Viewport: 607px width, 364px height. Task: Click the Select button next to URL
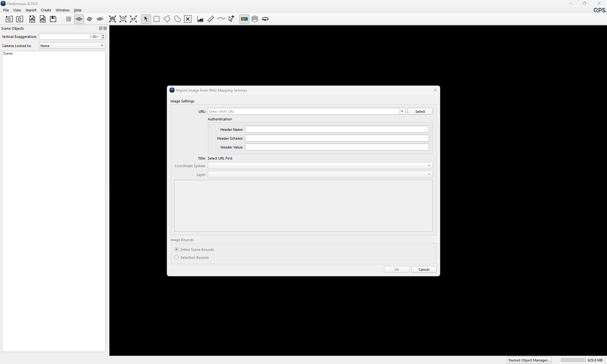[x=420, y=112]
